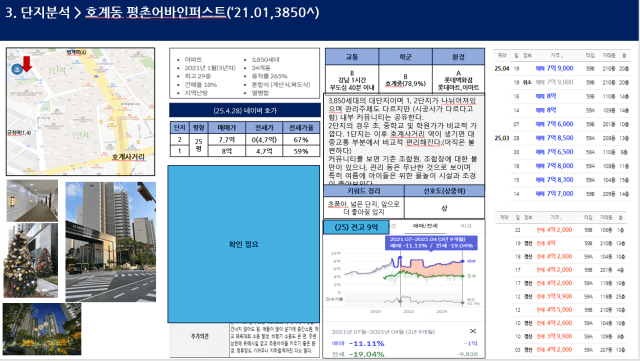Select the 매매/전세 chart tab
640x361 pixels.
coord(425,225)
